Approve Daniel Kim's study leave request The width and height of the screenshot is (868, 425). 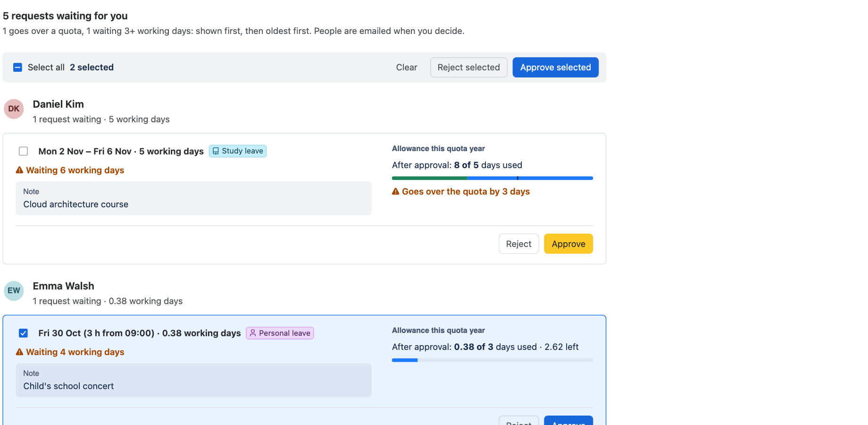pos(568,244)
